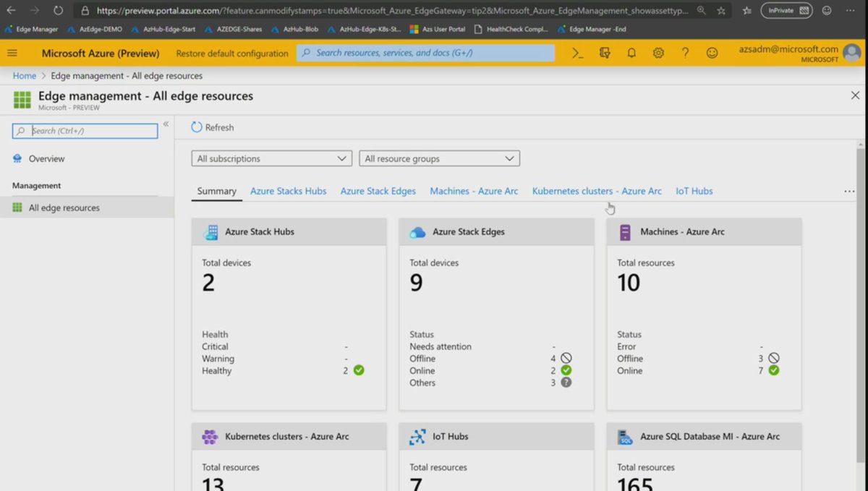Click Online green check in Machines - Azure Arc
Screen dimensions: 868x491
[774, 370]
